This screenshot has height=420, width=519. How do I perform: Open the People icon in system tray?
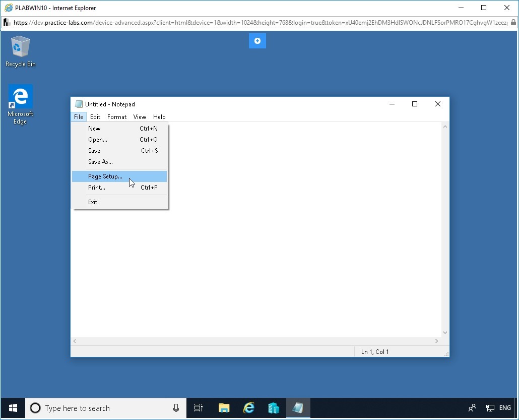pyautogui.click(x=472, y=408)
